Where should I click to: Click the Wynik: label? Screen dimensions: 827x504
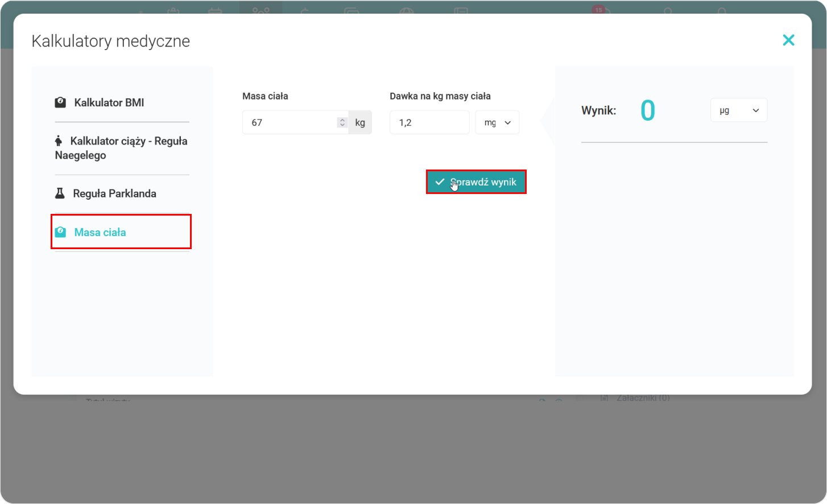pos(599,110)
